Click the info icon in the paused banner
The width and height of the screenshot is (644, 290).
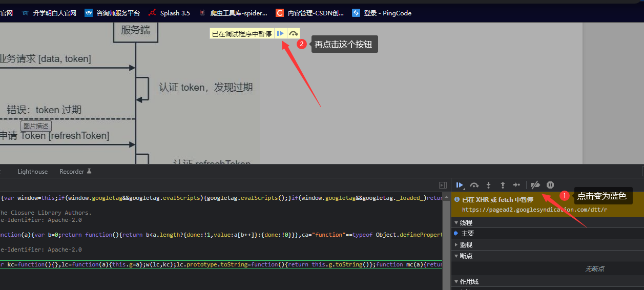(457, 200)
